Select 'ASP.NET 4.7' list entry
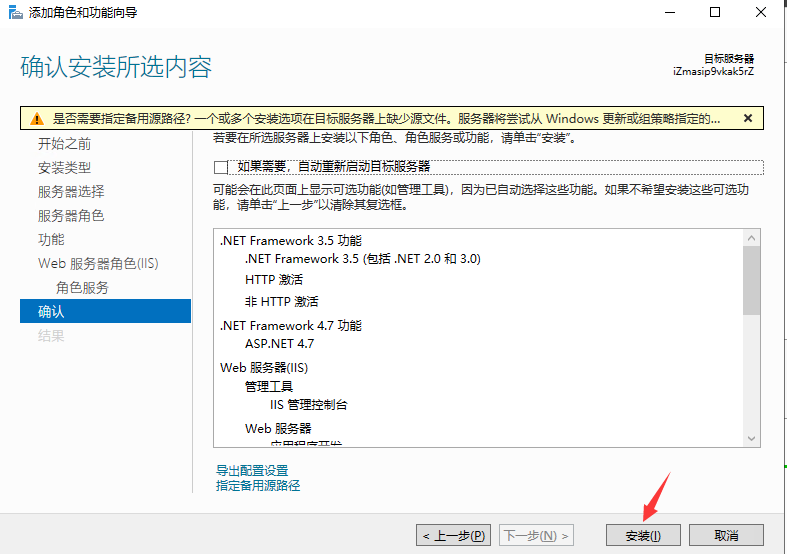The image size is (787, 554). pos(279,344)
